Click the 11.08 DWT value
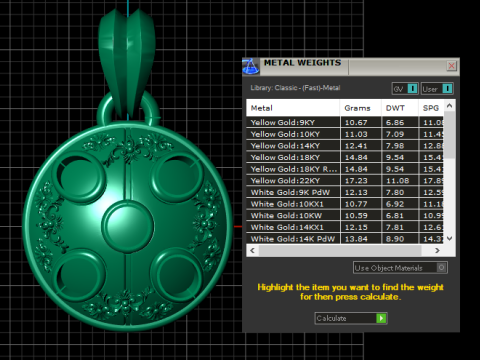This screenshot has width=480, height=360. pyautogui.click(x=397, y=181)
